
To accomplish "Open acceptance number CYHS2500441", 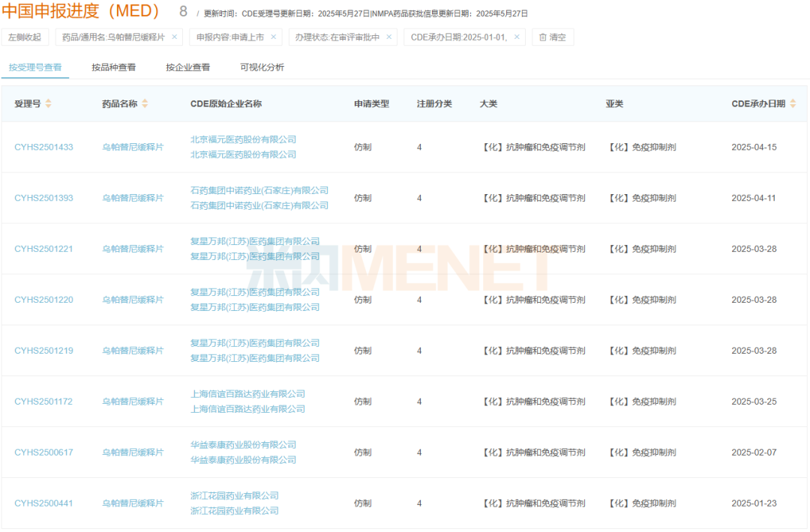I will pyautogui.click(x=44, y=503).
